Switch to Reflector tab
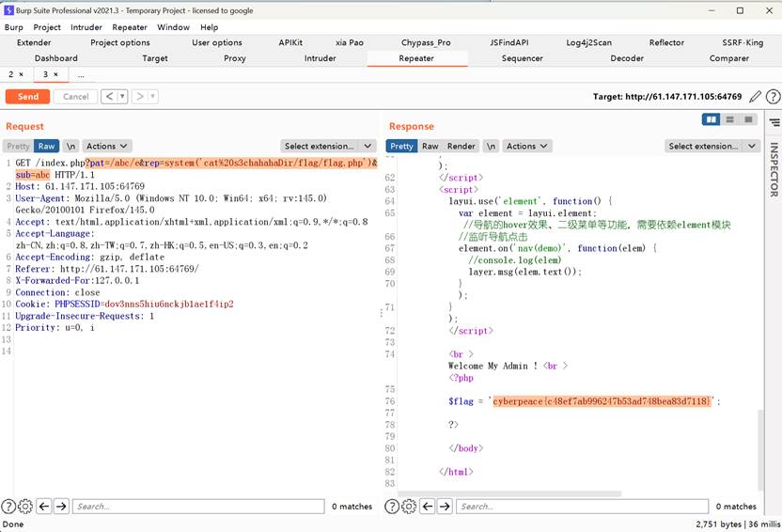782x532 pixels. coord(666,42)
